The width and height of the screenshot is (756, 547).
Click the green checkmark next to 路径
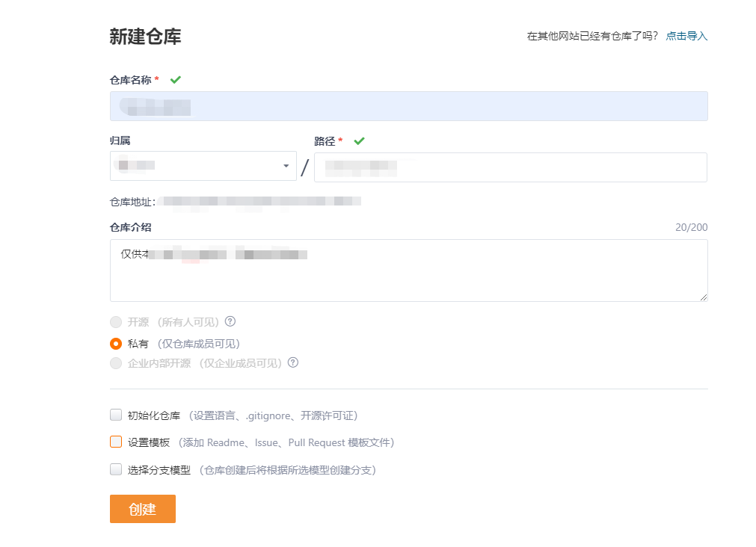tap(359, 140)
